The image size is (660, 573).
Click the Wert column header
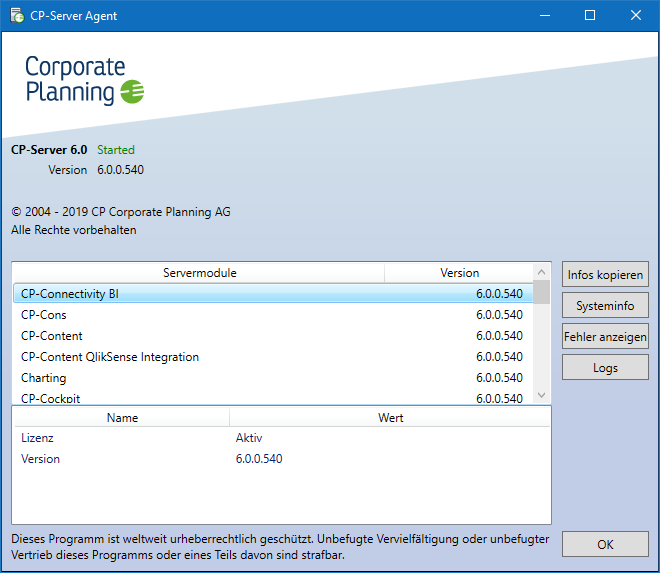tap(390, 418)
